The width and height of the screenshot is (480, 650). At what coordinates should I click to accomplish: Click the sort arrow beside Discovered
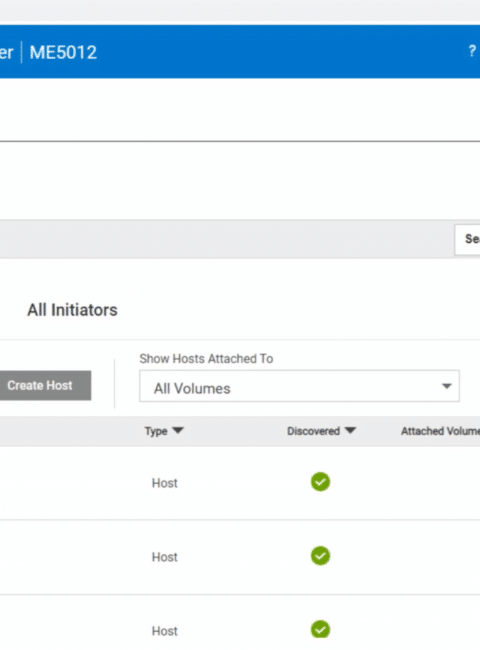pos(350,430)
